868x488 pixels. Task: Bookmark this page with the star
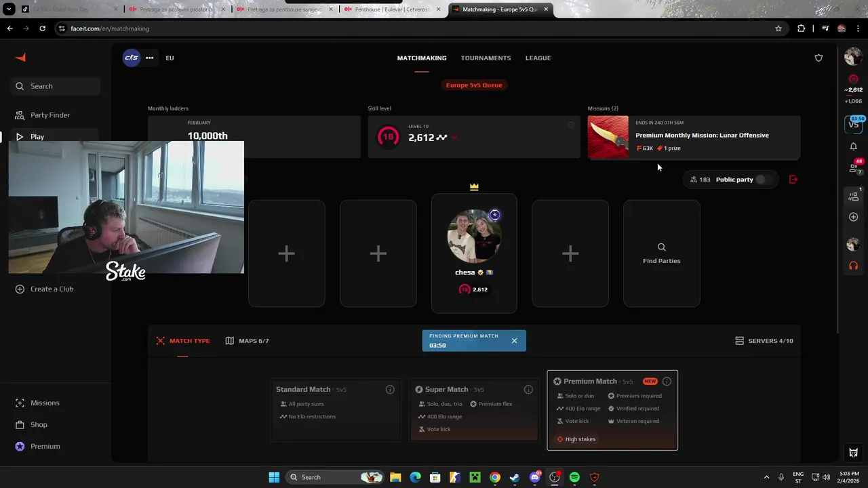pos(778,28)
